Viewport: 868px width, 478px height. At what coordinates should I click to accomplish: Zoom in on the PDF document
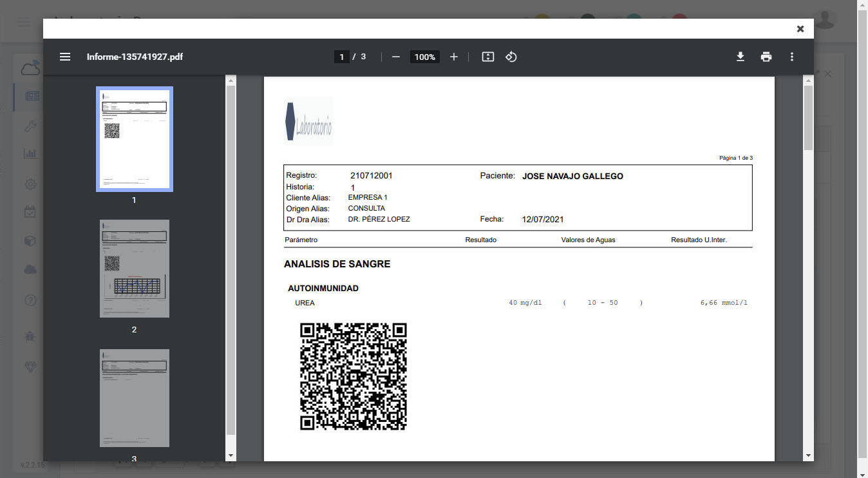(x=454, y=57)
